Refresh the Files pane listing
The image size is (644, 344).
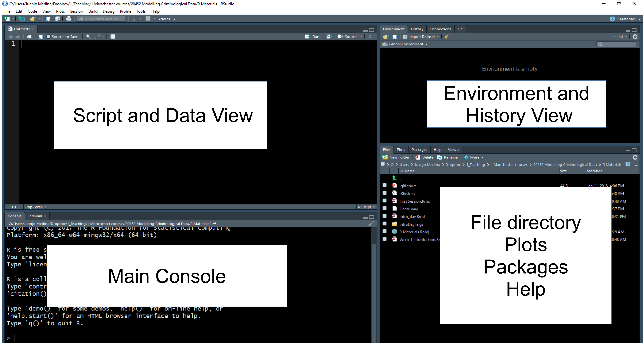coord(635,157)
